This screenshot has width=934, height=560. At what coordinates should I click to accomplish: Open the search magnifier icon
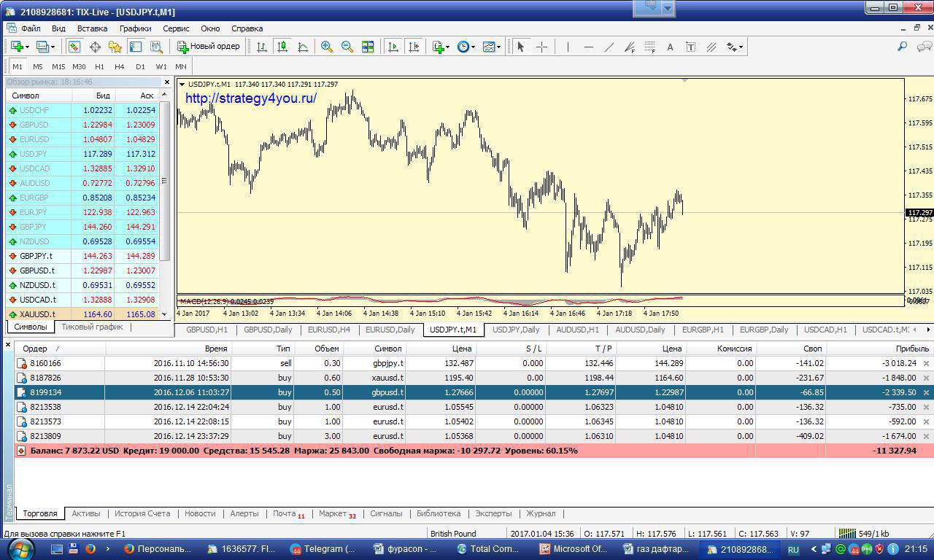point(902,47)
